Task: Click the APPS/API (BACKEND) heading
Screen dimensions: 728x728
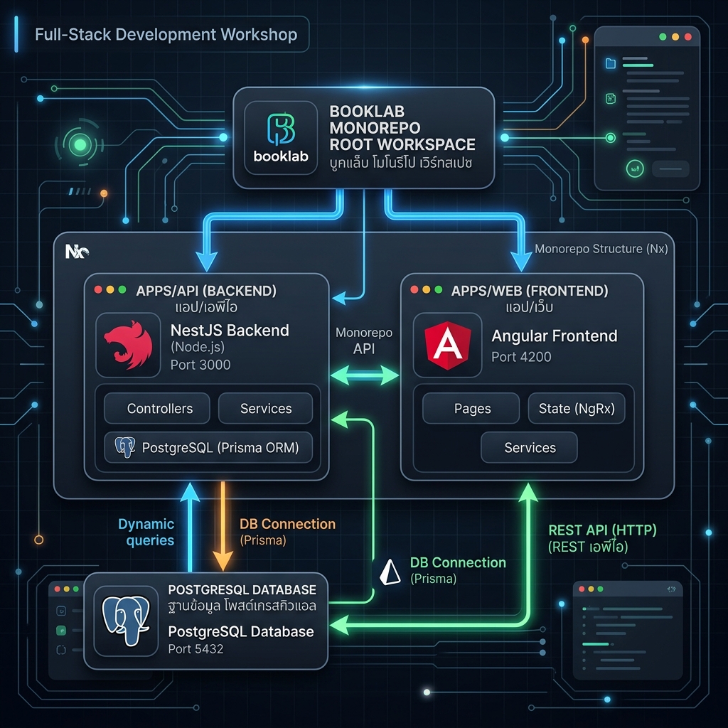Action: 206,291
